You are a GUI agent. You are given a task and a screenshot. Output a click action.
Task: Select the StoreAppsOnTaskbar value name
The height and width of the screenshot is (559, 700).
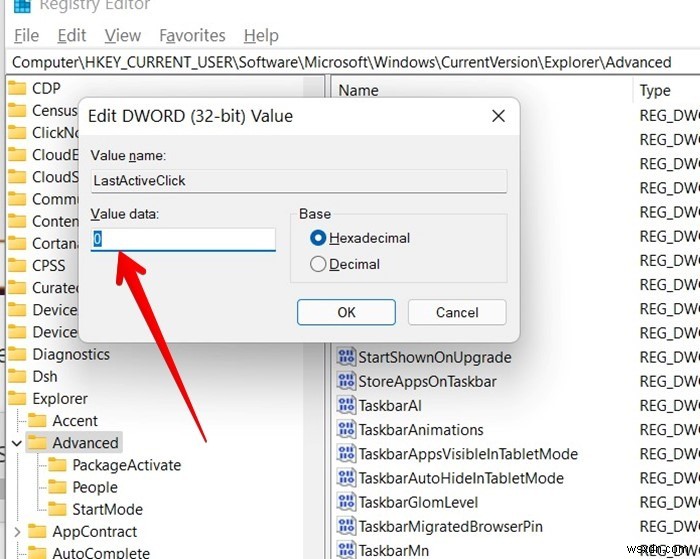click(x=427, y=381)
